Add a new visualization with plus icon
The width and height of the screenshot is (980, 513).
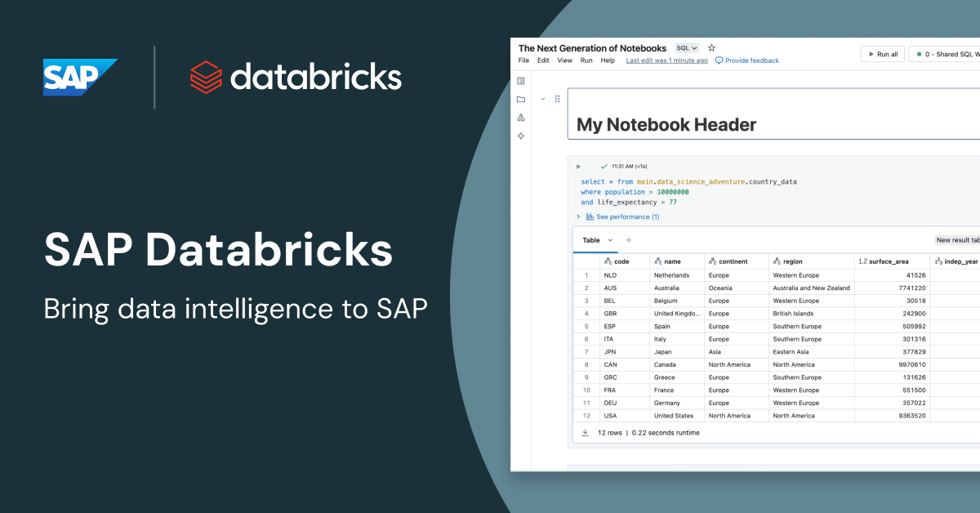click(x=629, y=240)
